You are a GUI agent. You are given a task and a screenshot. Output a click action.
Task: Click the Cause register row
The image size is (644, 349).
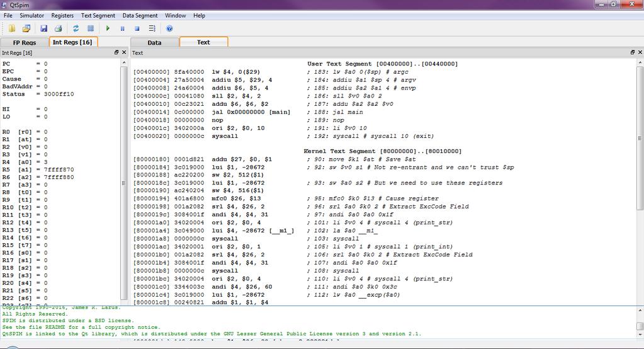coord(25,79)
